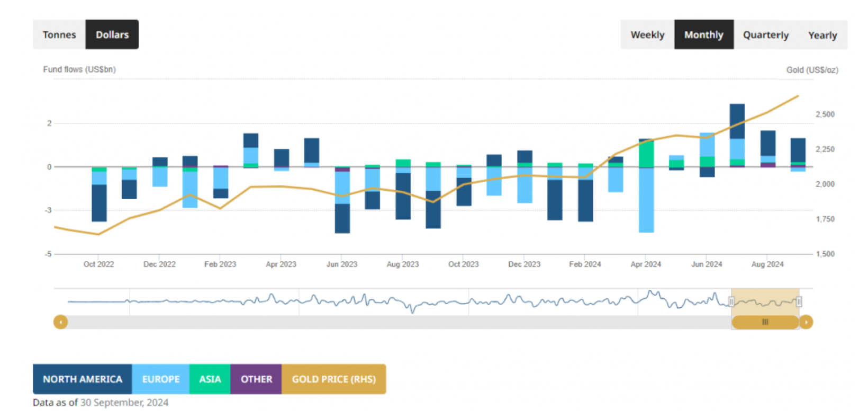Toggle Europe series in legend
This screenshot has height=418, width=868.
pos(161,379)
